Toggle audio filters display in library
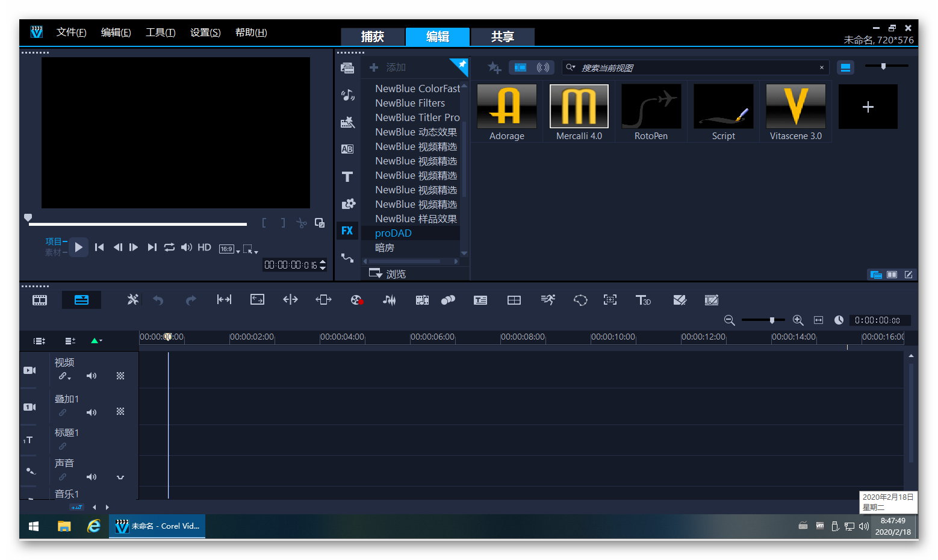938x560 pixels. tap(543, 67)
